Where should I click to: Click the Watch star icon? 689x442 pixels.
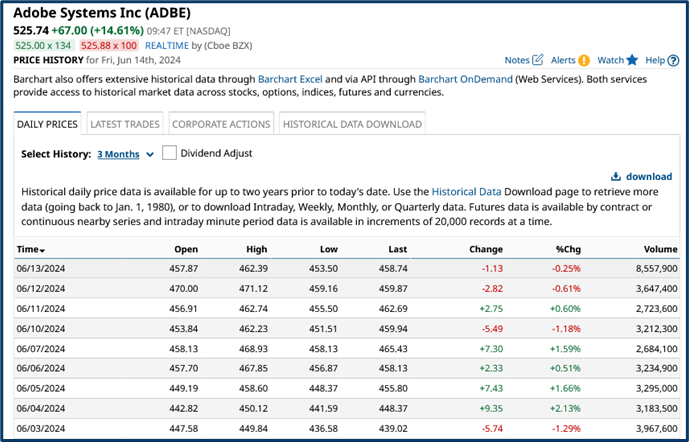click(x=632, y=61)
